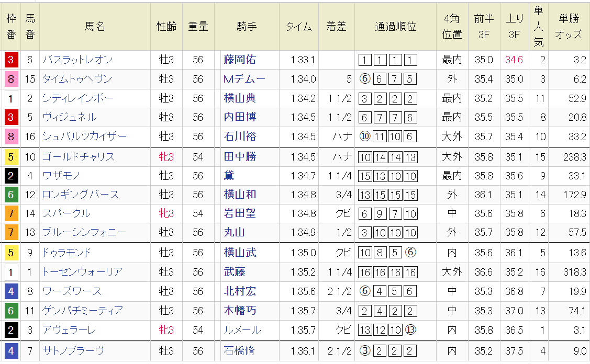Open jockey 藤岡佑 profile link
This screenshot has width=590, height=364.
(240, 60)
